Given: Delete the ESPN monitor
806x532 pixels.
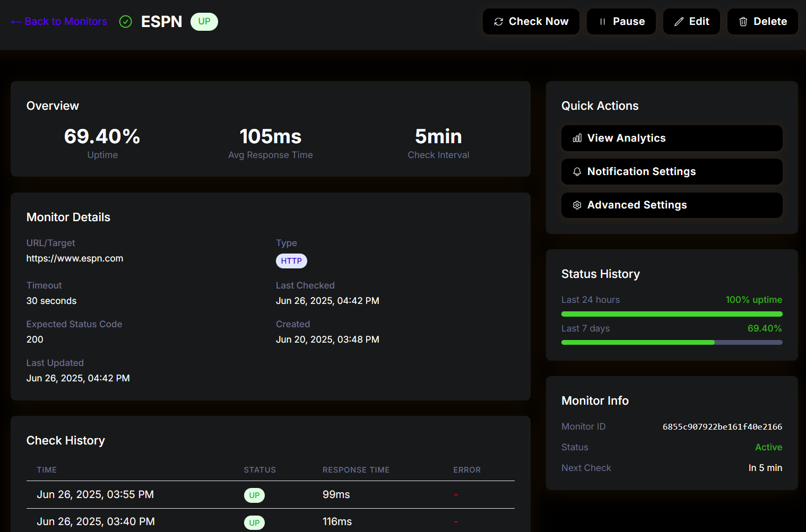Looking at the screenshot, I should point(762,22).
